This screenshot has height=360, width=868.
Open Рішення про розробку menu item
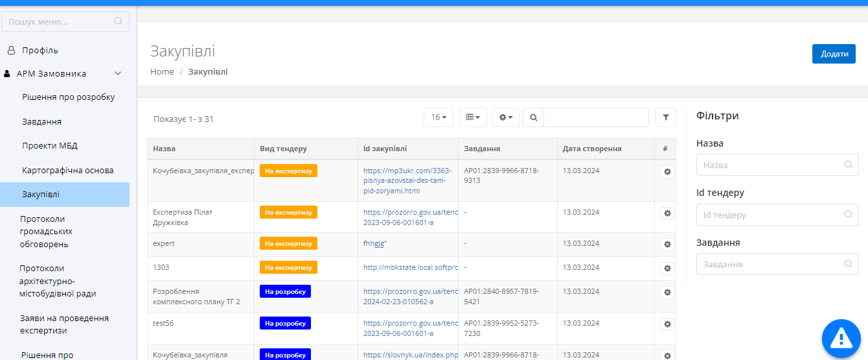[x=68, y=97]
